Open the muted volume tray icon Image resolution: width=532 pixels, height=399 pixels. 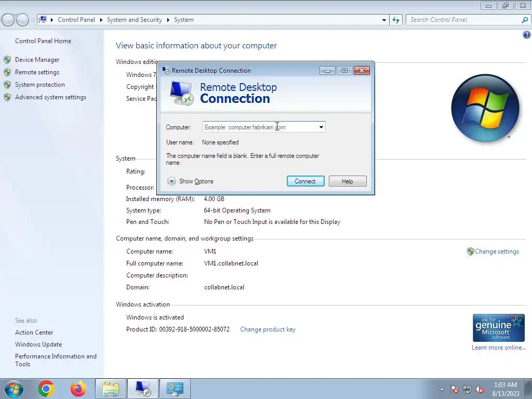pos(480,389)
